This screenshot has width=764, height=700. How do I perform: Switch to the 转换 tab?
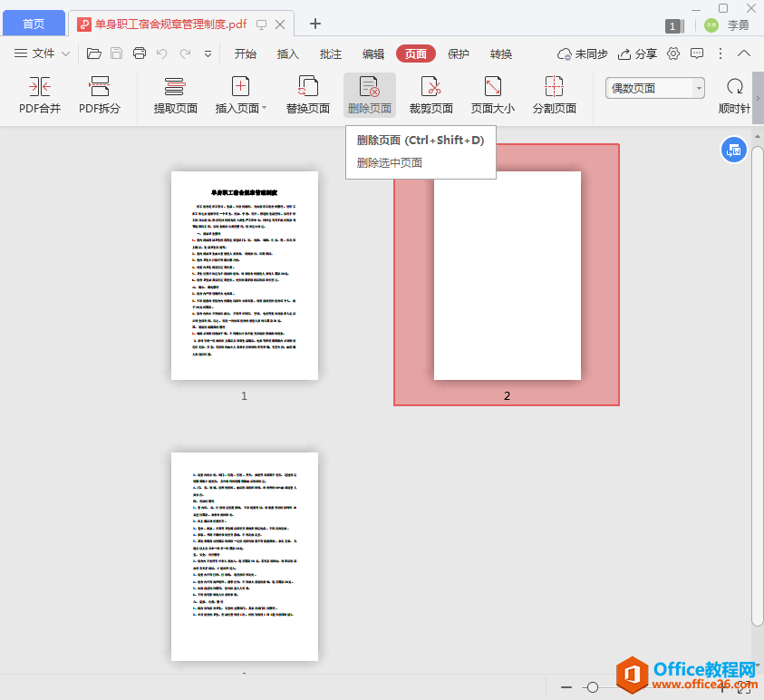point(501,54)
